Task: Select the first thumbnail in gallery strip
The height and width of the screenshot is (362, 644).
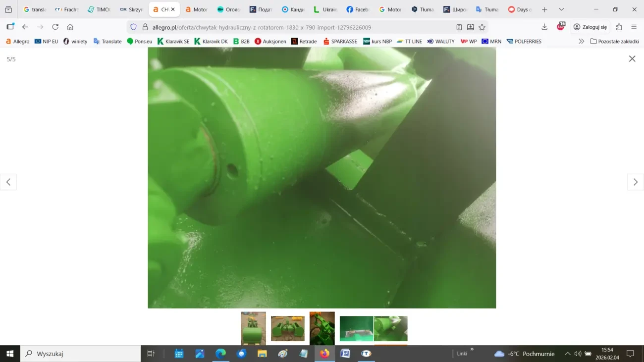Action: (x=253, y=328)
